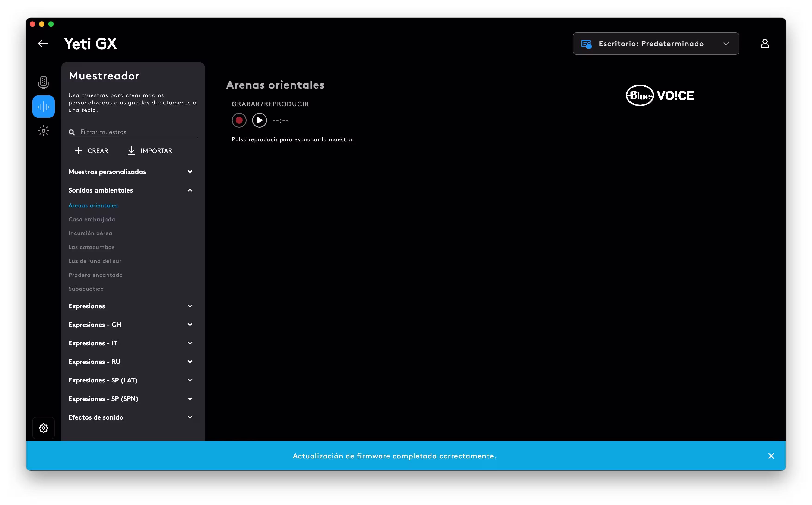Expand the Expresiones category
812x505 pixels.
[131, 306]
